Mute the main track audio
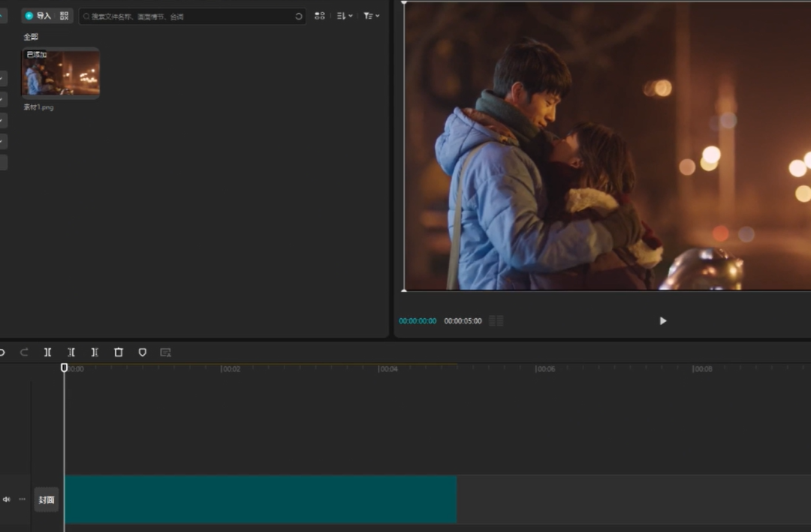Screen dimensions: 811x532 coord(7,500)
